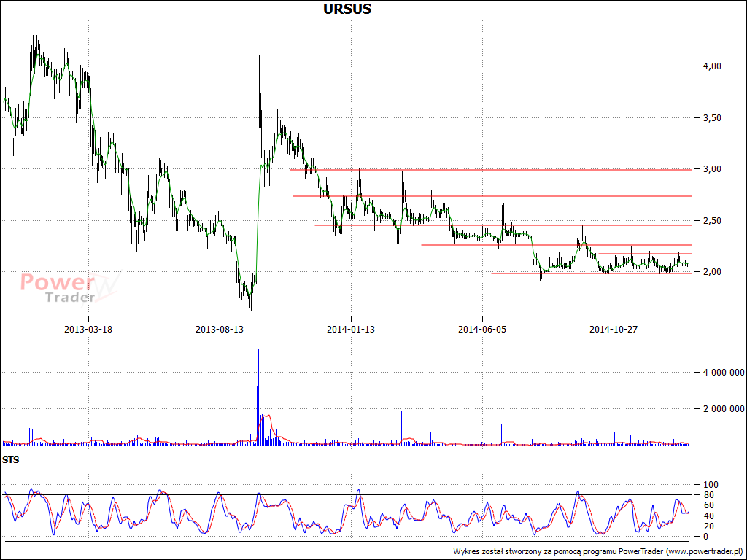Click the 3,00 price axis label
Viewport: 747px width, 560px height.
[x=712, y=169]
